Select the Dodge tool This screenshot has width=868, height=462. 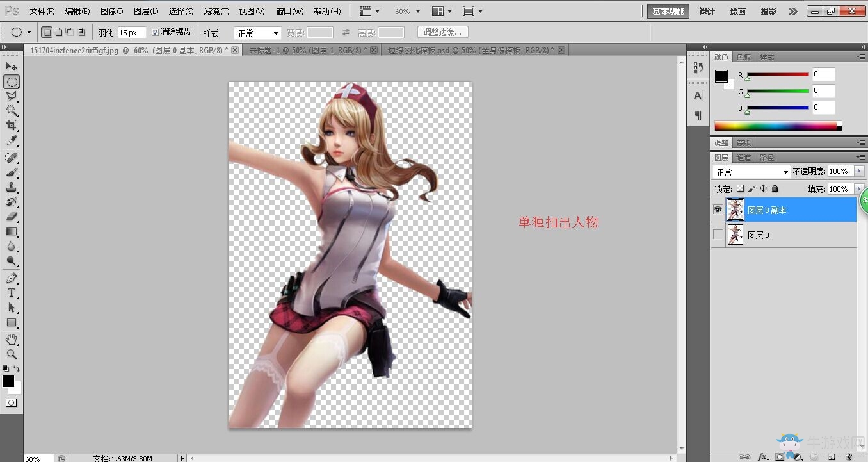(12, 261)
